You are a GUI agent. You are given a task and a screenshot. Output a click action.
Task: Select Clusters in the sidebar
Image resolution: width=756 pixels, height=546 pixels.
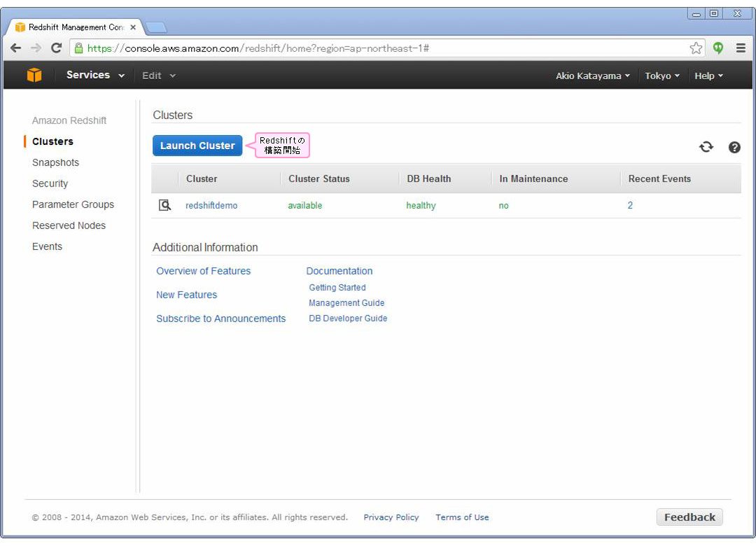click(52, 141)
